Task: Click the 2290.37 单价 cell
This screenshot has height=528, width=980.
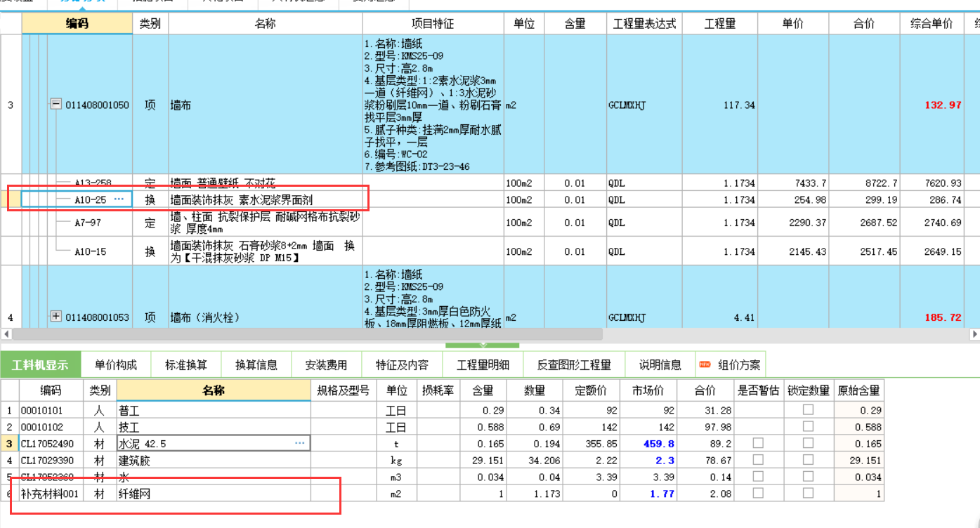Action: [x=793, y=223]
